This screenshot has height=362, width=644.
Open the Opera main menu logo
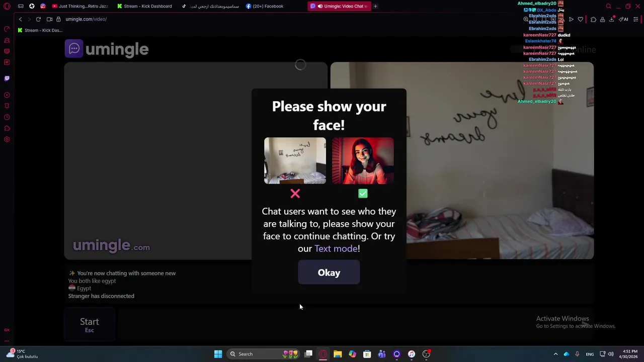[7, 6]
